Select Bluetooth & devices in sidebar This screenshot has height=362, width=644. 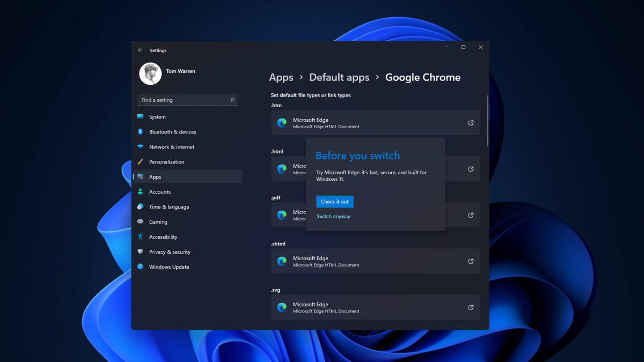click(172, 131)
